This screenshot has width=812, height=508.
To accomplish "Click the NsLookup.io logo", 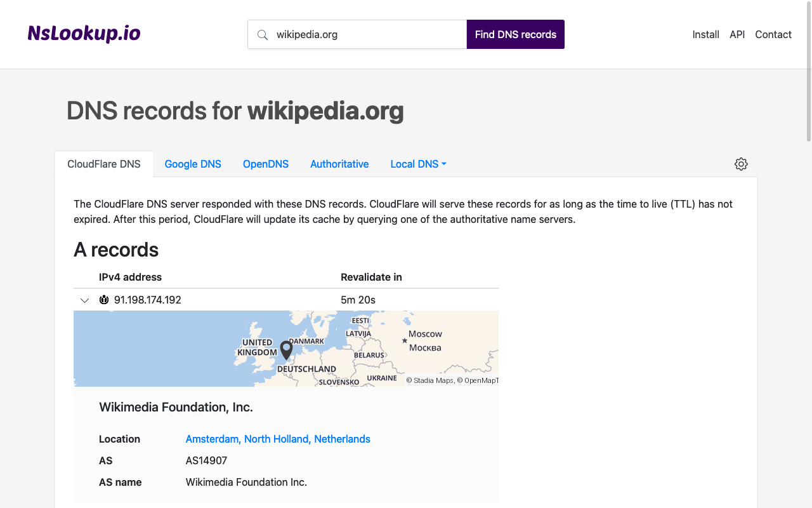I will [x=83, y=34].
